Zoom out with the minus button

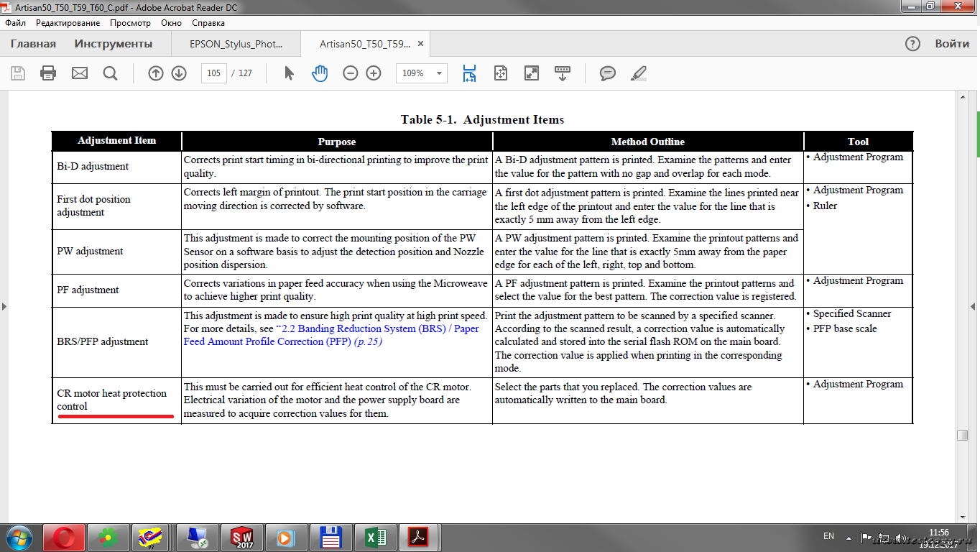(350, 73)
